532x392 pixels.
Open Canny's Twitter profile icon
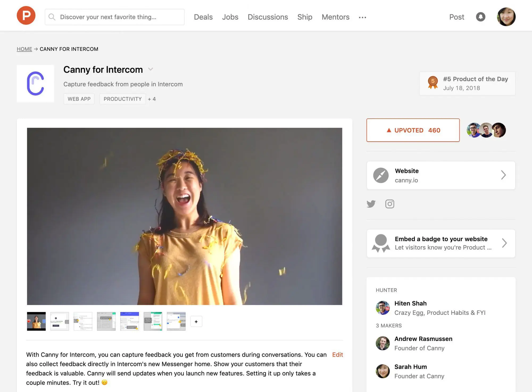tap(371, 204)
